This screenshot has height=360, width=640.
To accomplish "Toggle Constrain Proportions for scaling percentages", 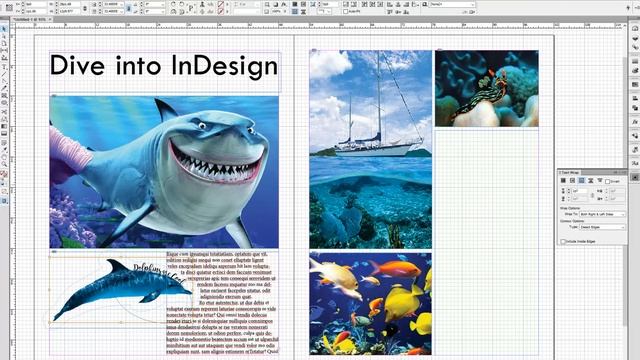I will pyautogui.click(x=129, y=8).
